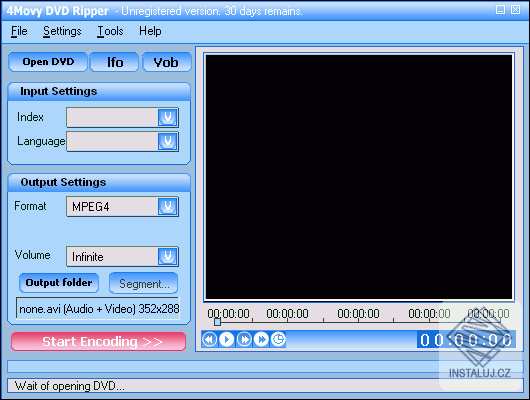Click the none.avi output info field
Viewport: 530px width, 400px height.
coord(98,308)
